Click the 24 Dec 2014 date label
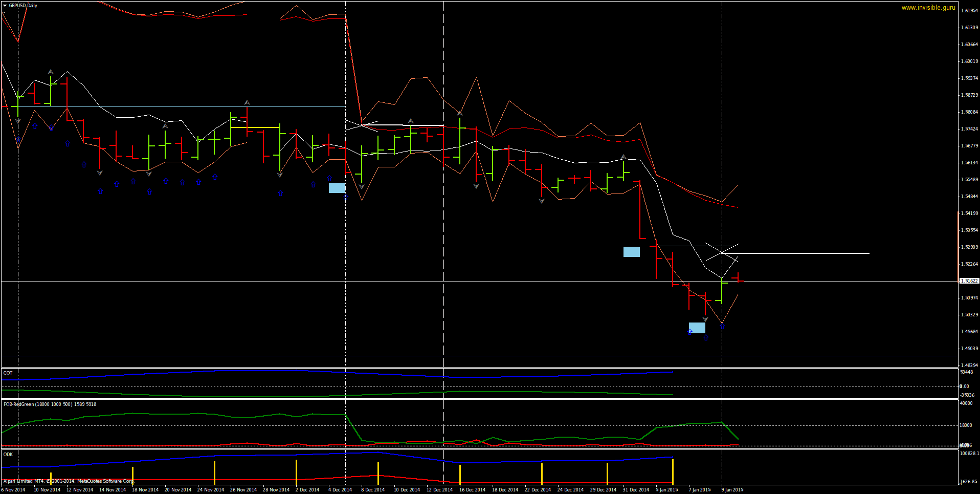The image size is (980, 494). [570, 490]
